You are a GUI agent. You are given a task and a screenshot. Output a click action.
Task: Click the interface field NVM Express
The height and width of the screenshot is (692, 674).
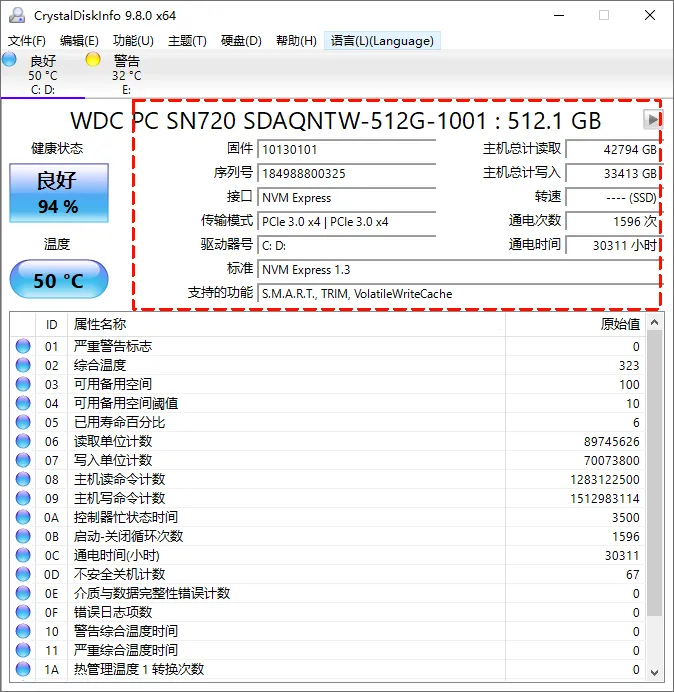(x=347, y=198)
